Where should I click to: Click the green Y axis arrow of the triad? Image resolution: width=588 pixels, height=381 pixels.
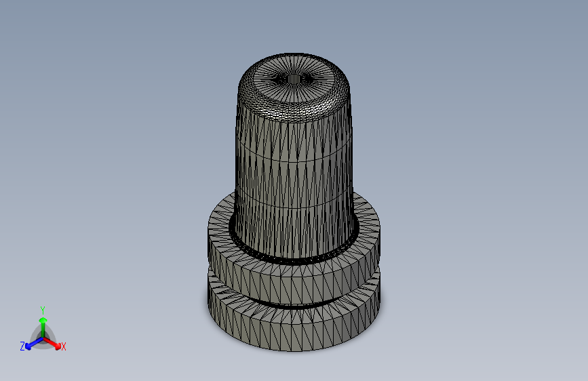(43, 327)
